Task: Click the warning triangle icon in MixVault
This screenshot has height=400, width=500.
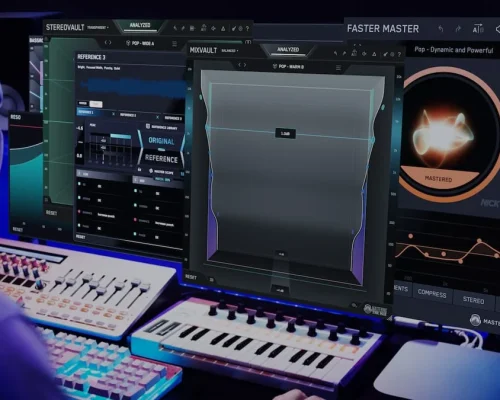Action: 374,54
